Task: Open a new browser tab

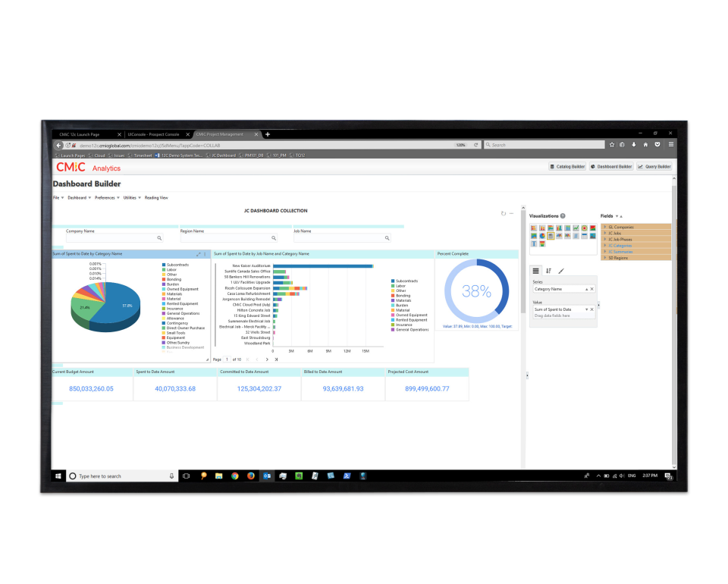Action: tap(268, 135)
